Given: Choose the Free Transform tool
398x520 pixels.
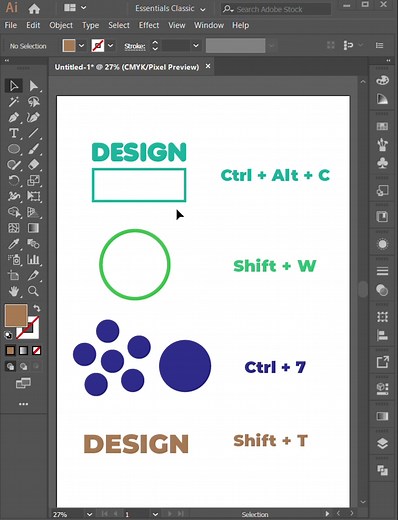Looking at the screenshot, I should click(33, 196).
